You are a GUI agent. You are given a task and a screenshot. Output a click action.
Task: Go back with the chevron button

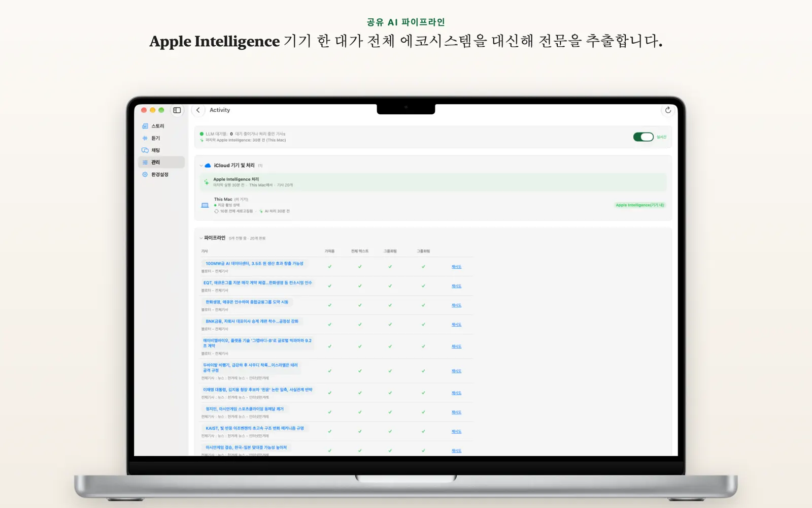tap(198, 110)
